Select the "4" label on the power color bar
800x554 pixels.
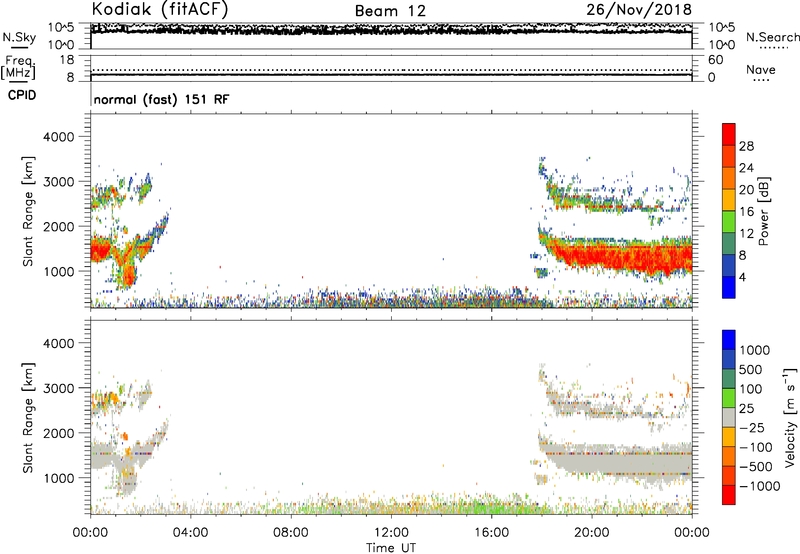742,277
